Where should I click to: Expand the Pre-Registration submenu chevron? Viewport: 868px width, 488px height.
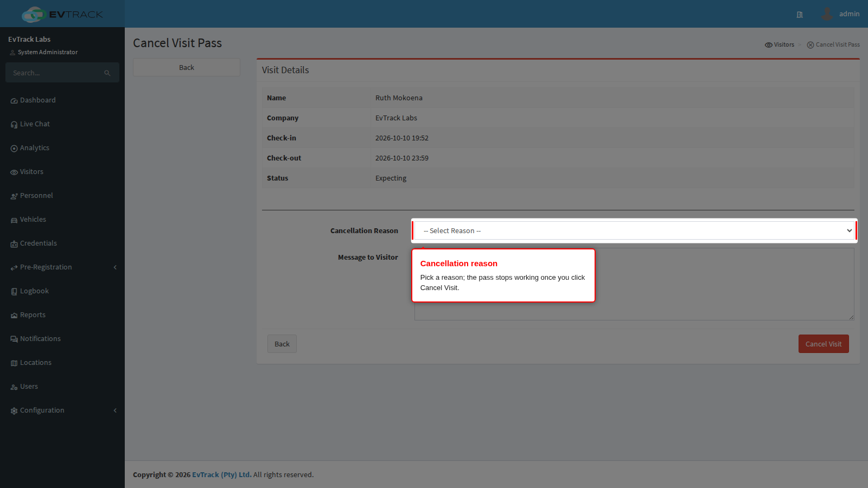115,267
